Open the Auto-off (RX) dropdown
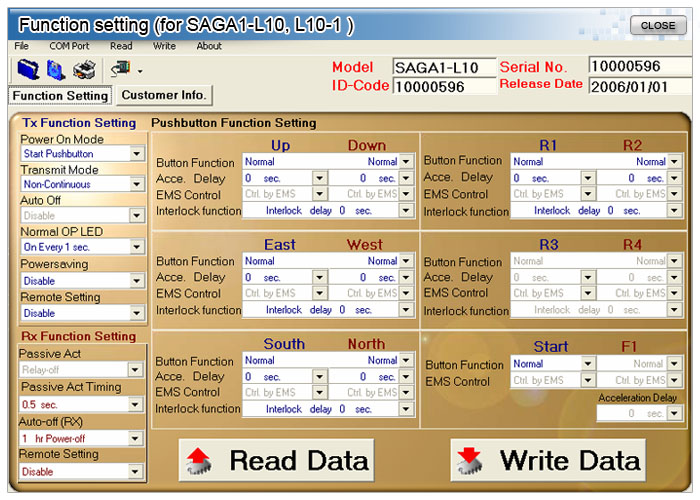Viewport: 700px width, 500px height. click(x=137, y=438)
